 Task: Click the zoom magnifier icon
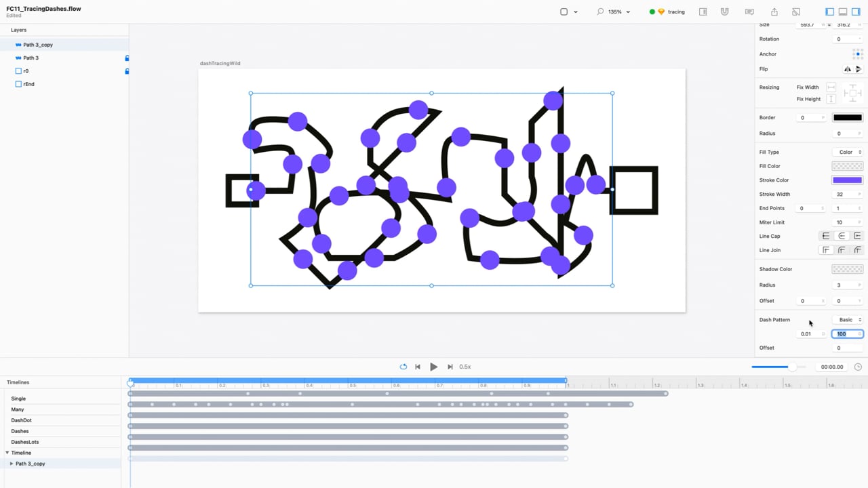tap(600, 12)
